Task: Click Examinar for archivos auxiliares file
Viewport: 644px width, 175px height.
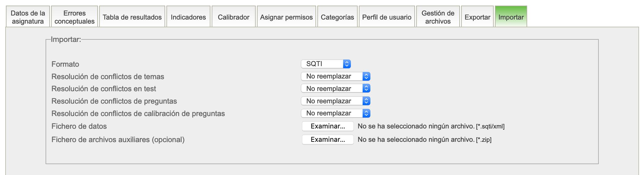Action: click(328, 140)
